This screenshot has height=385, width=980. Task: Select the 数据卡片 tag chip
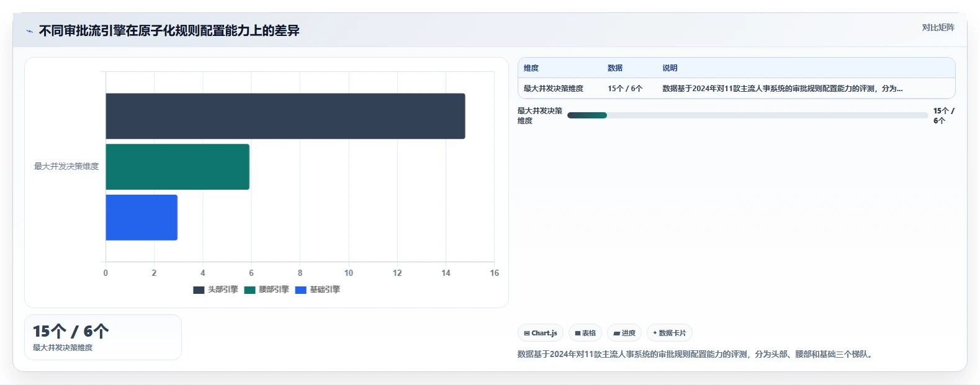[670, 333]
